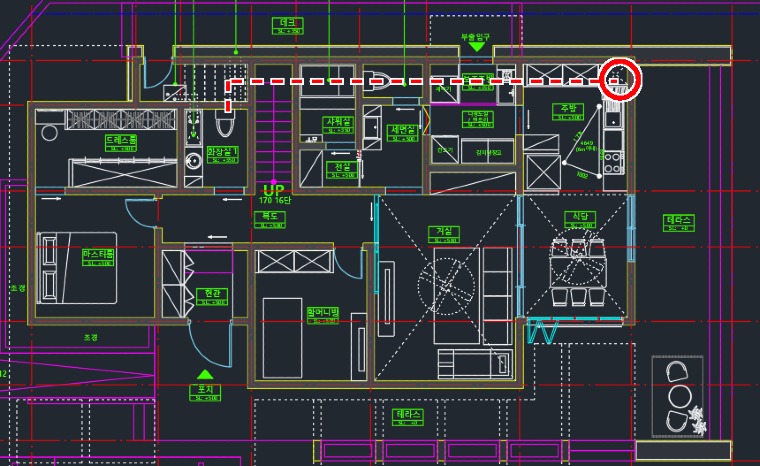Click the 거실 room label
Viewport: 760px width, 466px height.
point(443,233)
